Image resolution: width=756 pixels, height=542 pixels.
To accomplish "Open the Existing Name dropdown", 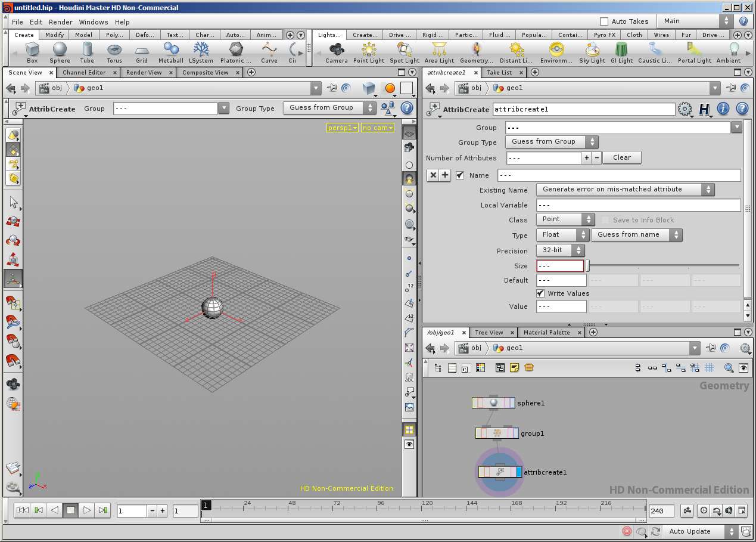I will point(625,190).
